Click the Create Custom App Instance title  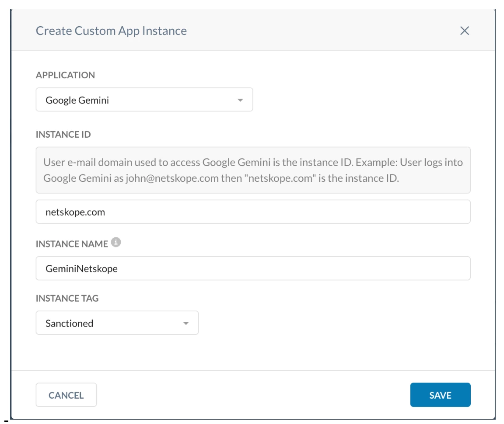(111, 31)
